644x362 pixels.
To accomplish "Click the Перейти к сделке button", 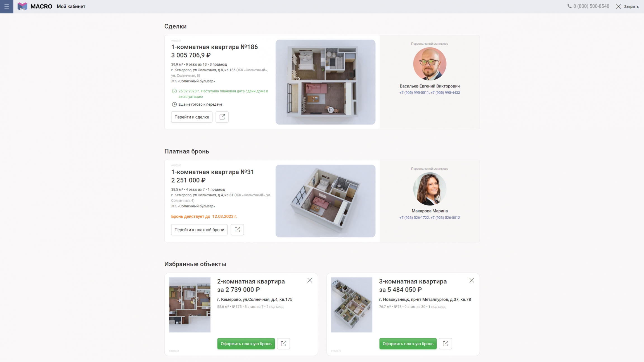I will tap(192, 117).
